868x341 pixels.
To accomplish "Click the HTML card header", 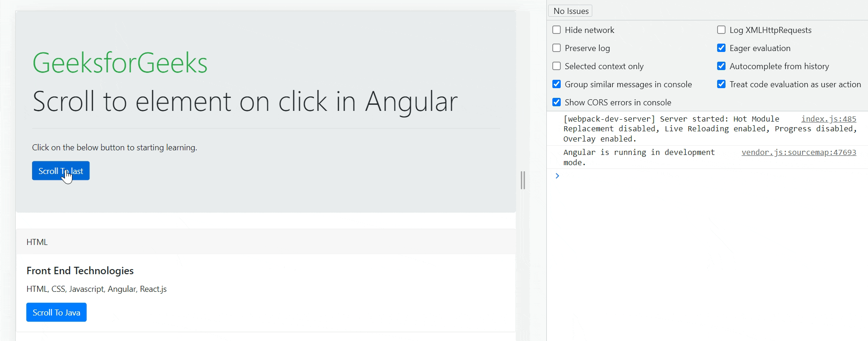I will coord(266,242).
